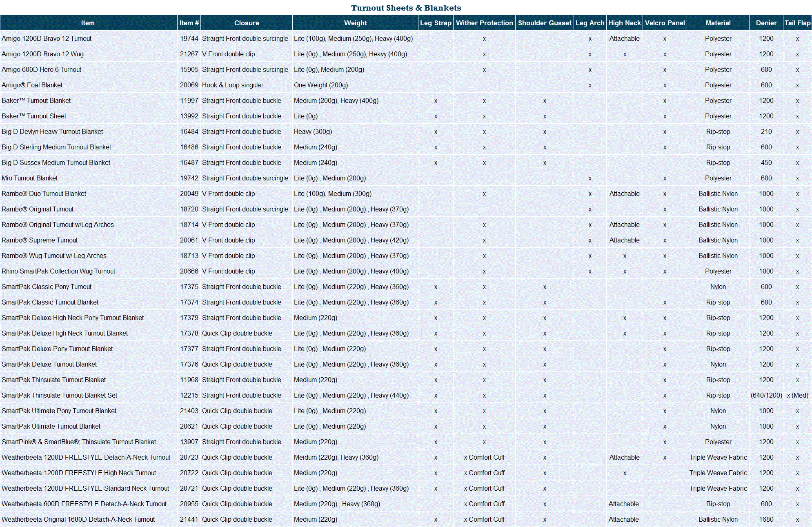
Task: Click the Weight column header
Action: click(x=355, y=23)
